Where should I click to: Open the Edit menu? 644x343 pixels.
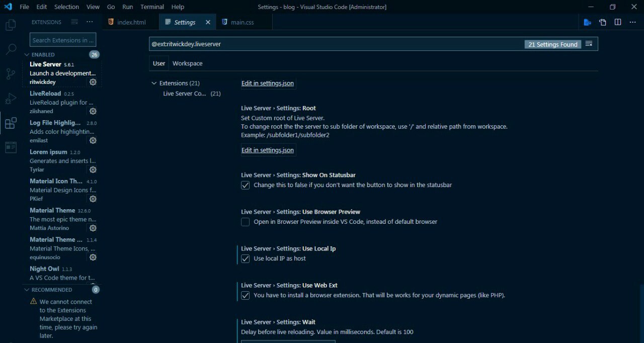pyautogui.click(x=42, y=7)
